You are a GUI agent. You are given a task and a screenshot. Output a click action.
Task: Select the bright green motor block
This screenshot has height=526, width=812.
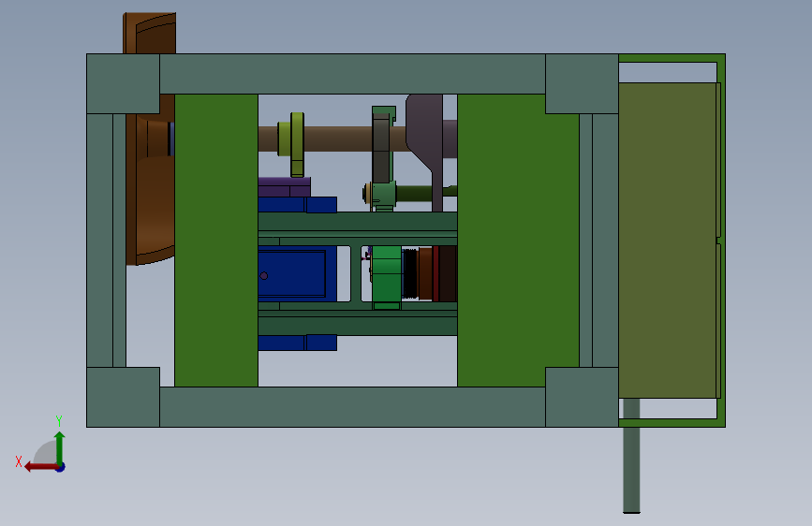386,274
